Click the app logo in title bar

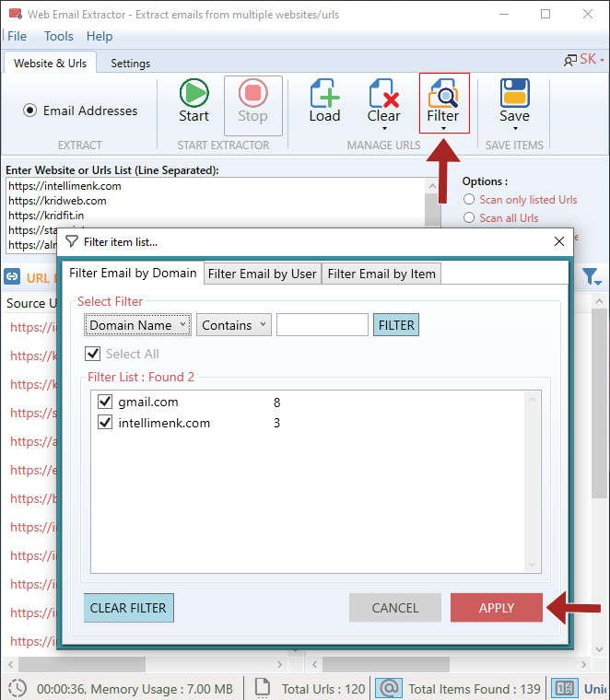[x=15, y=15]
